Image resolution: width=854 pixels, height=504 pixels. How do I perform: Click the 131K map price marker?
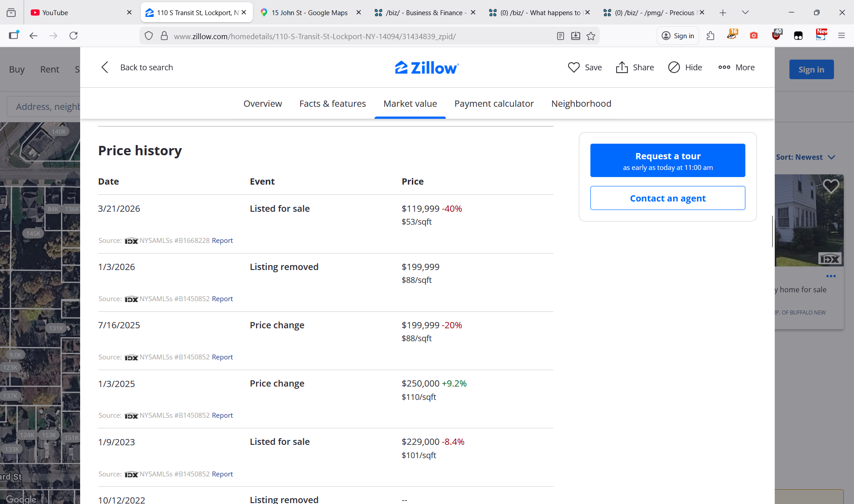[x=56, y=328]
